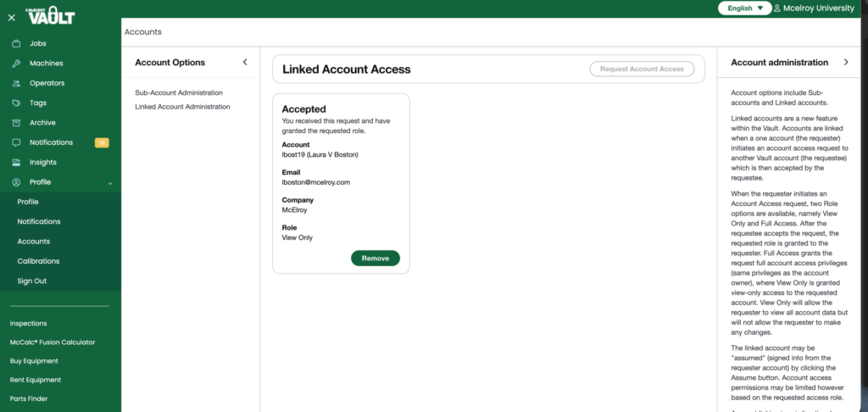
Task: Click Mcelroy University account name
Action: click(x=819, y=8)
